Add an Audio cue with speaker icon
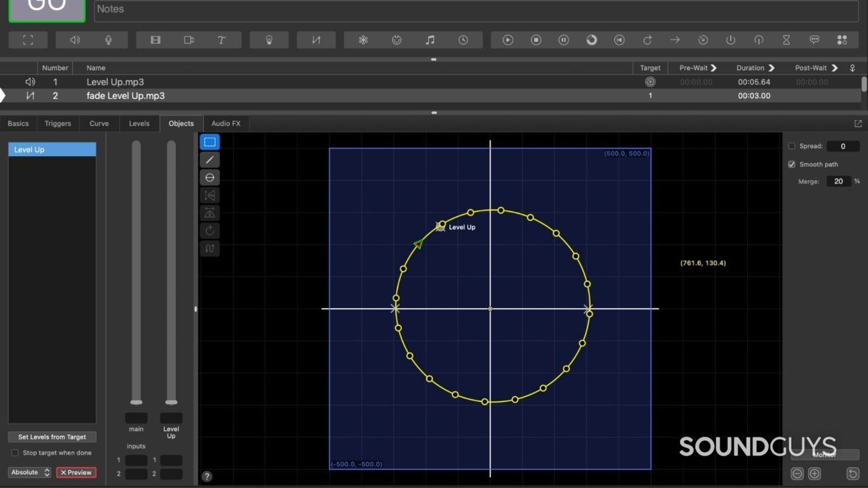Viewport: 868px width, 488px height. [75, 40]
